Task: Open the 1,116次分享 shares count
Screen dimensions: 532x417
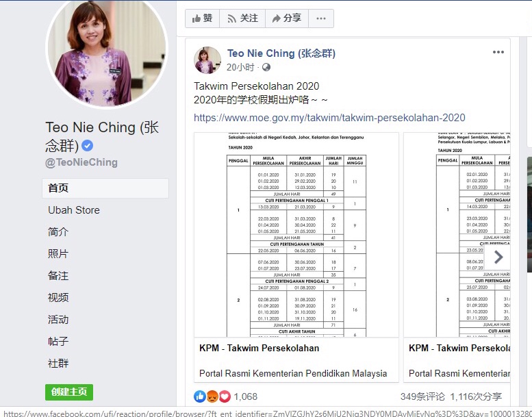Action: pos(476,396)
